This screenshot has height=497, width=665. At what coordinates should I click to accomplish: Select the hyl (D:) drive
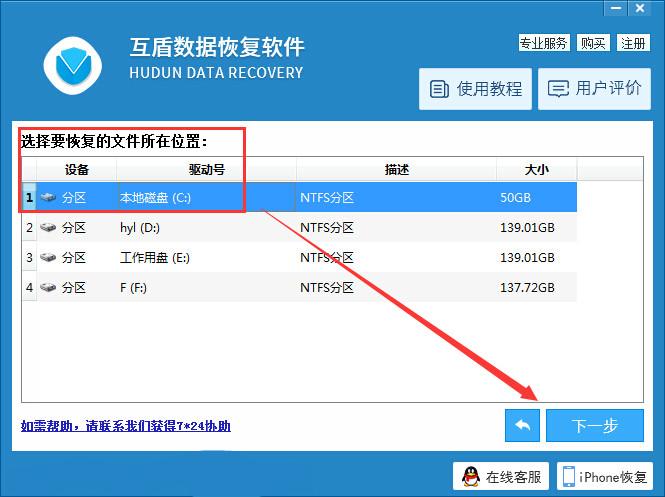[140, 228]
